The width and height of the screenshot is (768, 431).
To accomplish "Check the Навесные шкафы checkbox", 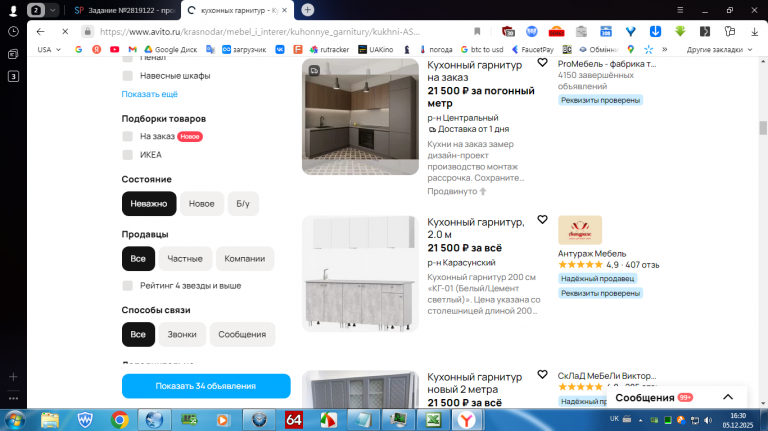I will [127, 75].
